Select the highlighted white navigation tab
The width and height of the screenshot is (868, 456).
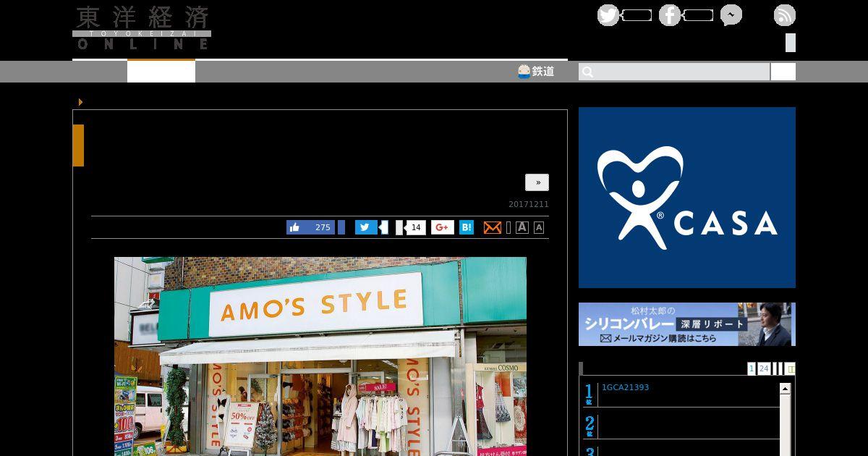(161, 71)
